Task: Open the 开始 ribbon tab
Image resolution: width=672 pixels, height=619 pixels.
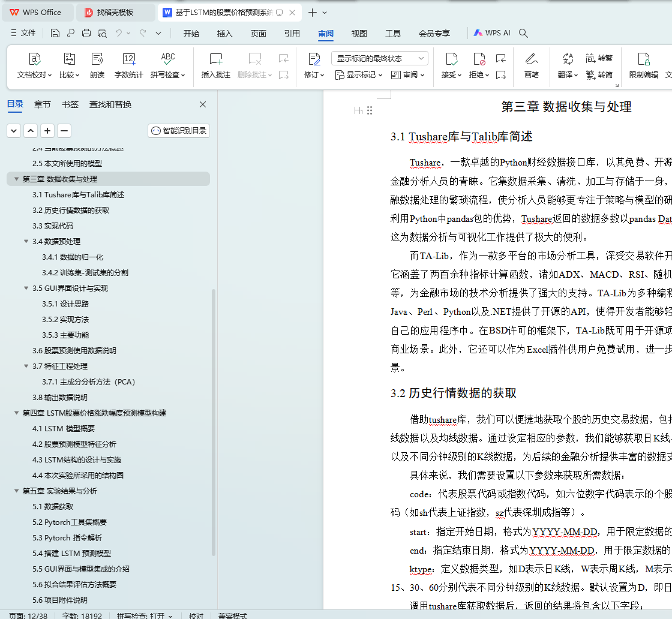Action: coord(191,34)
